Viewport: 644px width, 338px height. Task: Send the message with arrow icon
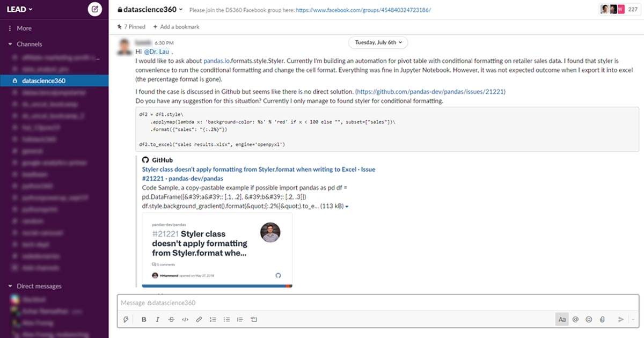pyautogui.click(x=621, y=319)
